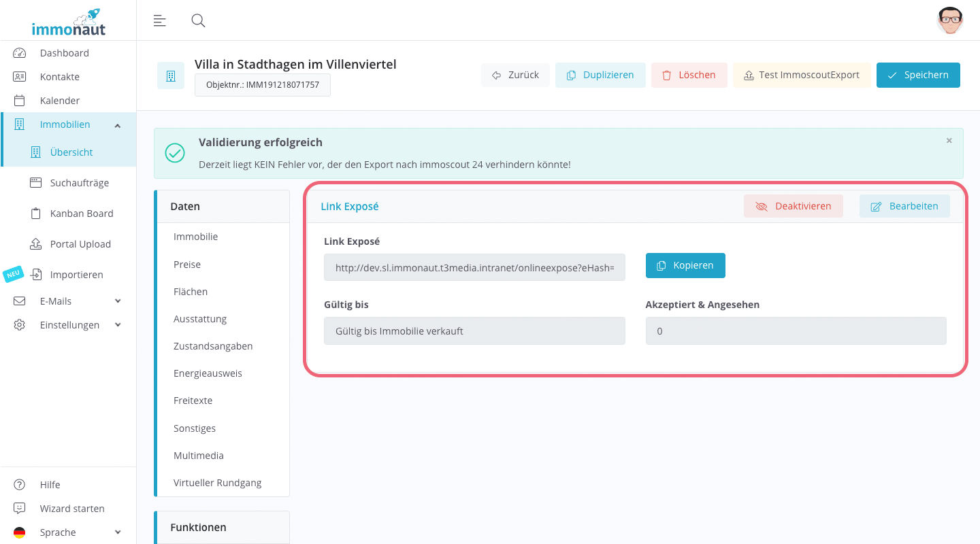Go to the Multimedia section
Screen dimensions: 980x544
point(199,456)
